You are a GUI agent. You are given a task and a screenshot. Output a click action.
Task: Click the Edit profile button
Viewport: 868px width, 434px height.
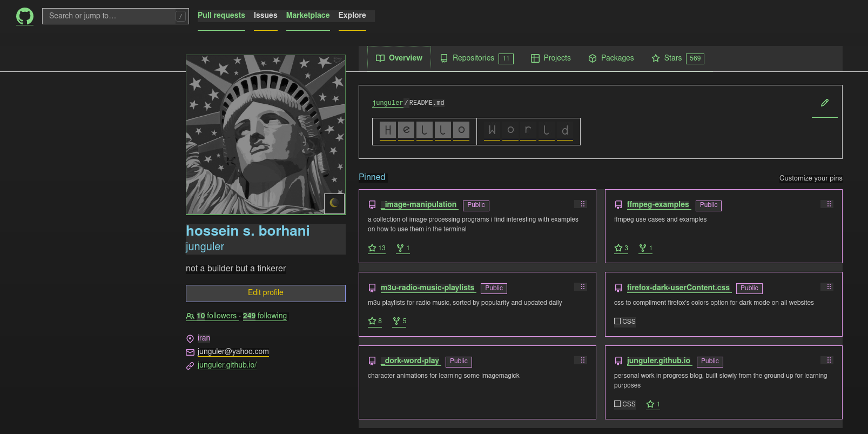(266, 293)
